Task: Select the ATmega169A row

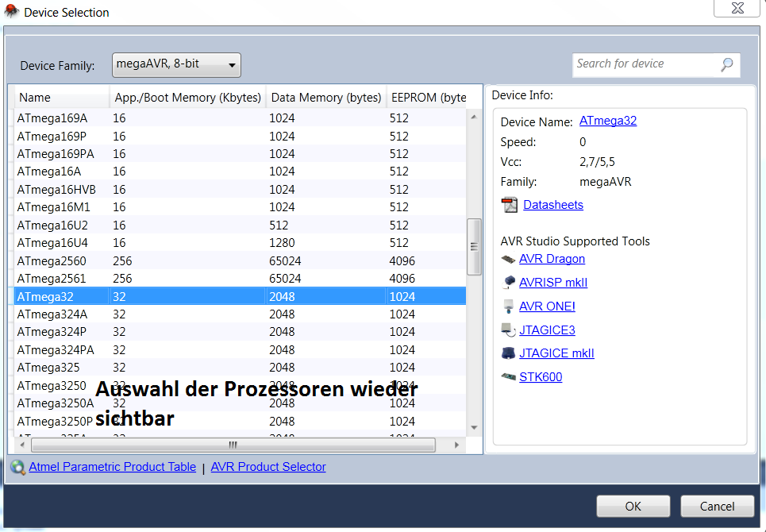Action: pos(240,118)
